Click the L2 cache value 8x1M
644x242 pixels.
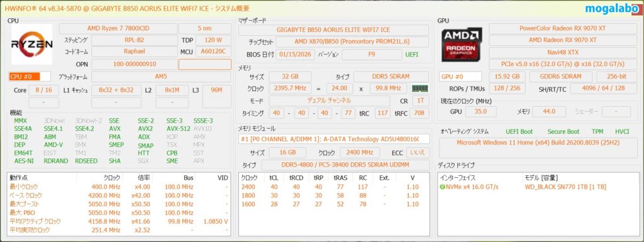tap(172, 91)
